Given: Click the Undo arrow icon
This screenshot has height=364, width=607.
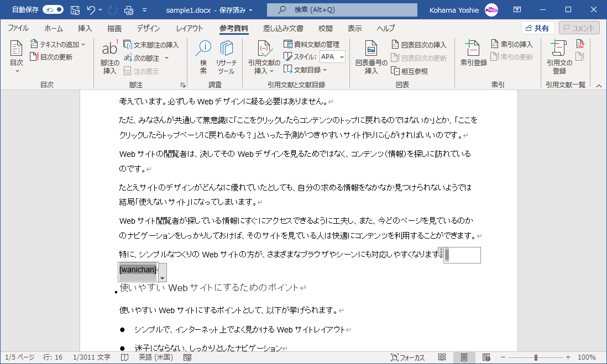Looking at the screenshot, I should (x=91, y=10).
